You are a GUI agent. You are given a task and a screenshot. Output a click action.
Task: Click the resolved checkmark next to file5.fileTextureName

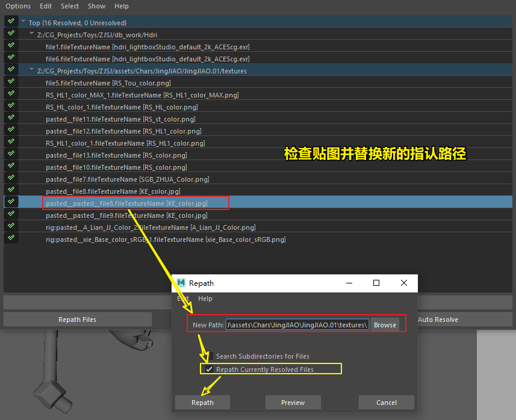11,81
